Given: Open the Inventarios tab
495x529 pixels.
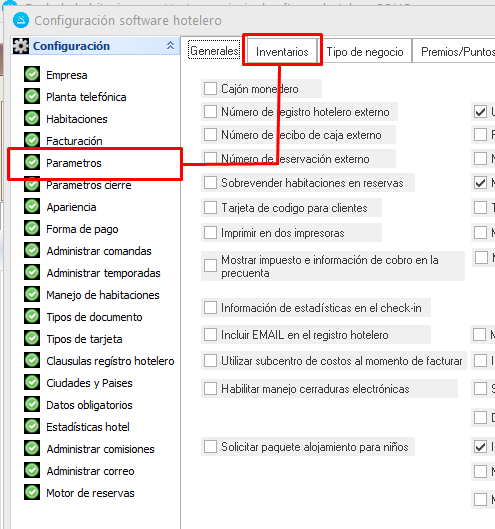Looking at the screenshot, I should (282, 52).
